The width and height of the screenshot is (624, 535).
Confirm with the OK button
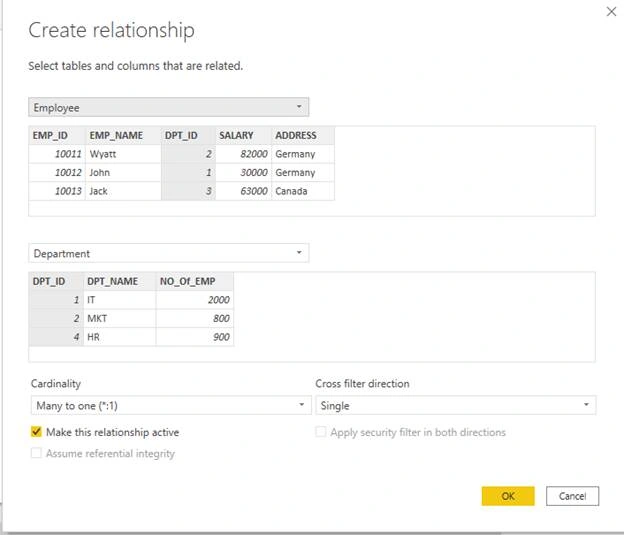coord(508,496)
